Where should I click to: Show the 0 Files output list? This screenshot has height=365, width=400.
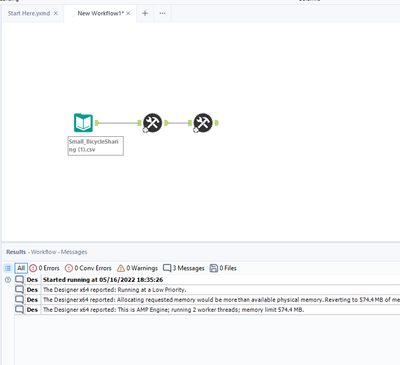point(223,268)
